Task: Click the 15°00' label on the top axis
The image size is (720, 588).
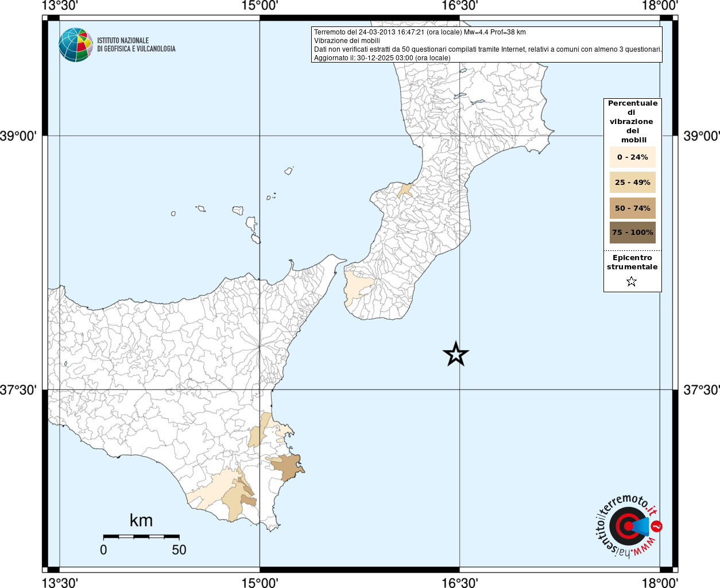Action: [260, 6]
